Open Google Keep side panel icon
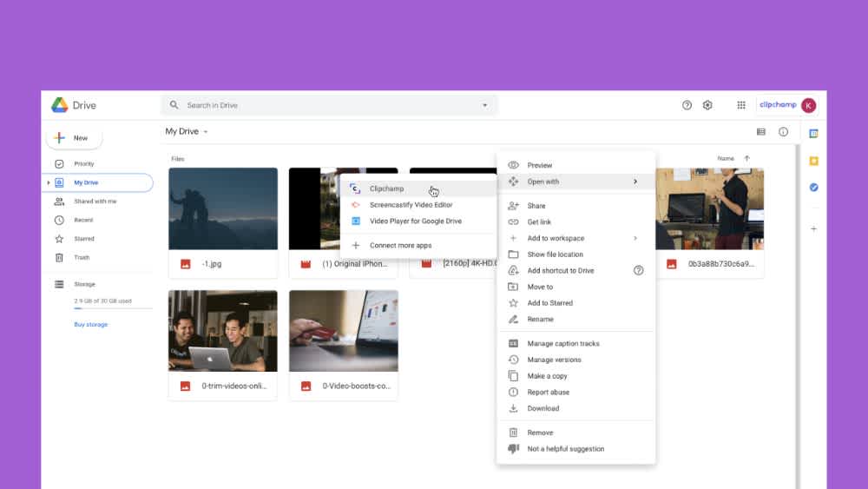 pos(813,161)
